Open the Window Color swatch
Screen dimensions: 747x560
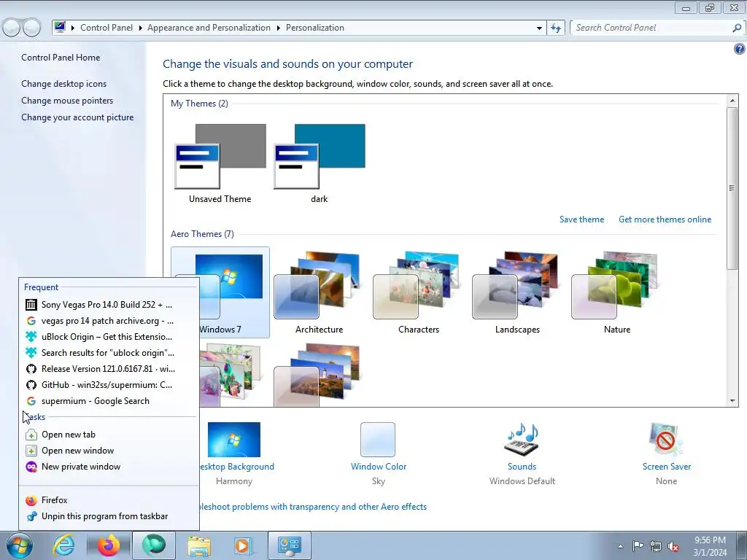(x=378, y=439)
